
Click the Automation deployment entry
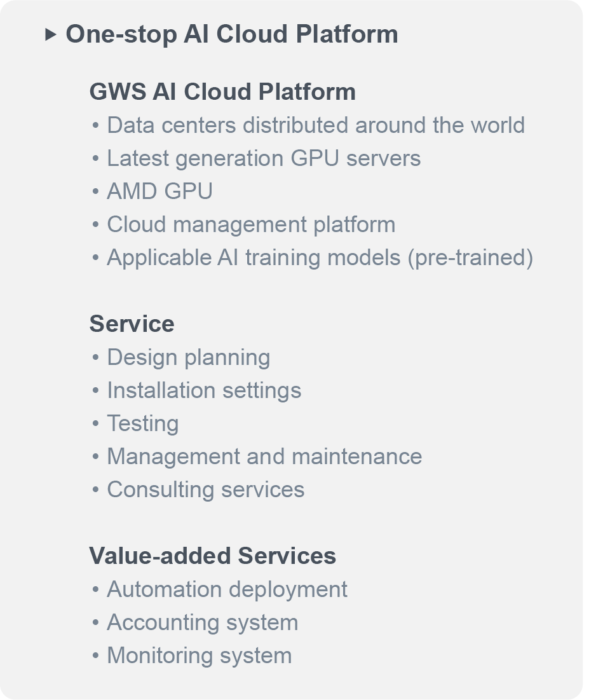[226, 589]
